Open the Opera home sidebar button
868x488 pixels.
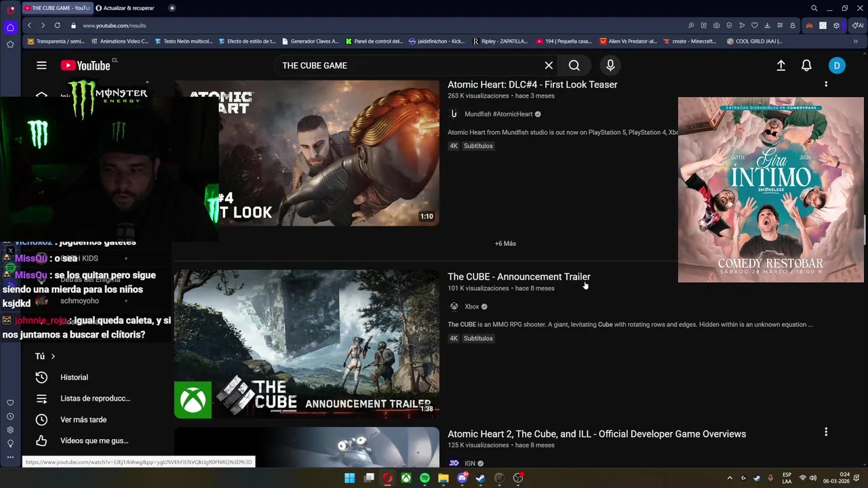click(x=10, y=28)
